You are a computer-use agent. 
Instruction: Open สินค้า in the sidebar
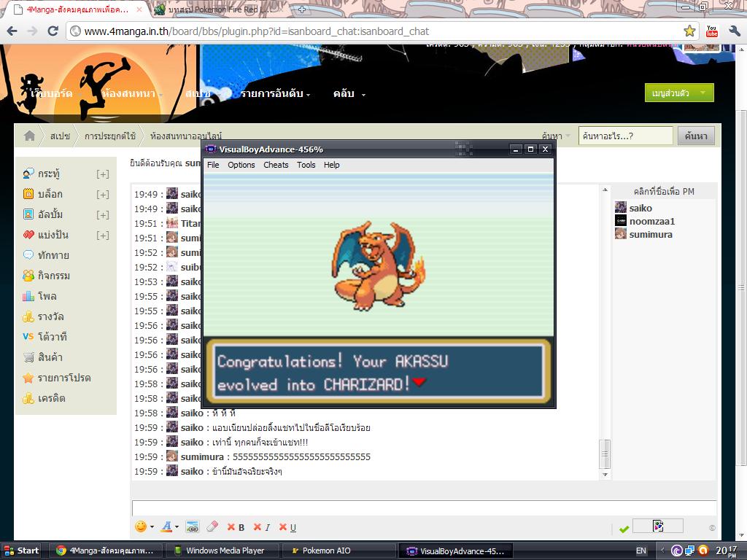[50, 357]
